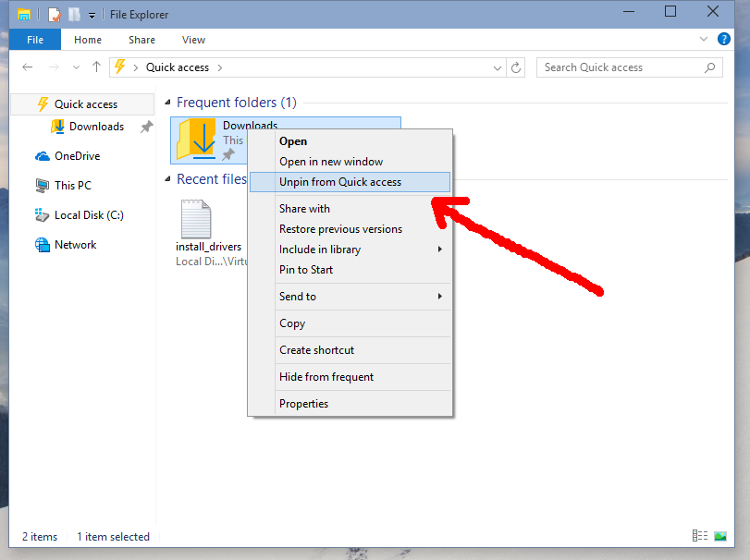This screenshot has height=560, width=750.
Task: Switch to Details view in the status bar
Action: [700, 536]
